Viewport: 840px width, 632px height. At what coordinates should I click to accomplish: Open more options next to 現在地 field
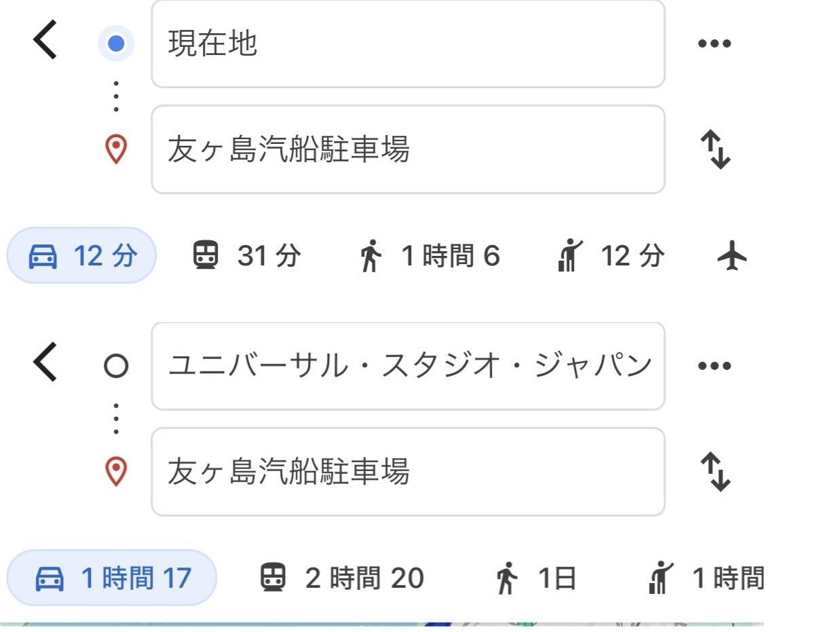(x=714, y=43)
